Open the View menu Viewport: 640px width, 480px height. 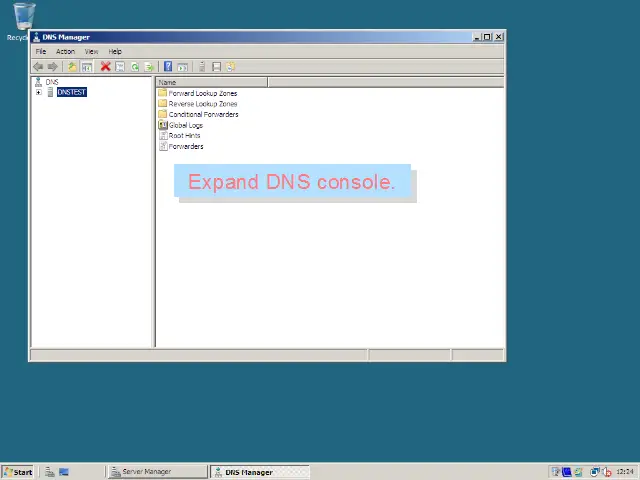pyautogui.click(x=91, y=51)
